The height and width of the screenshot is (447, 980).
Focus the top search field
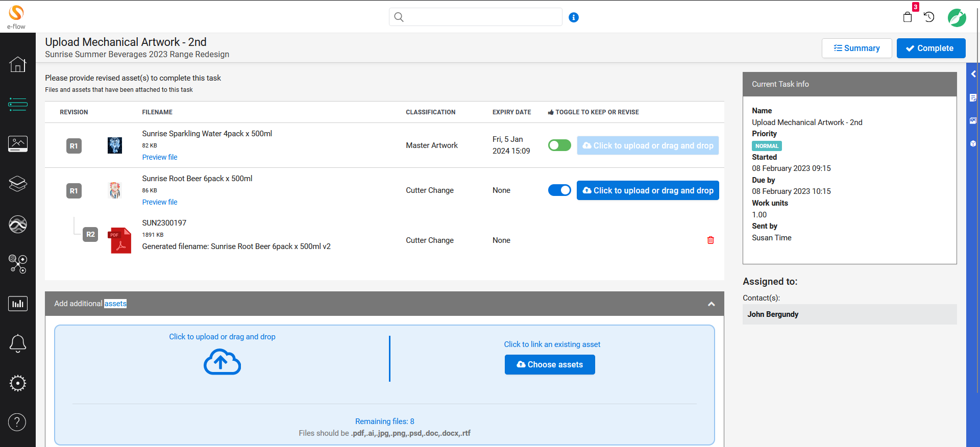tap(475, 17)
